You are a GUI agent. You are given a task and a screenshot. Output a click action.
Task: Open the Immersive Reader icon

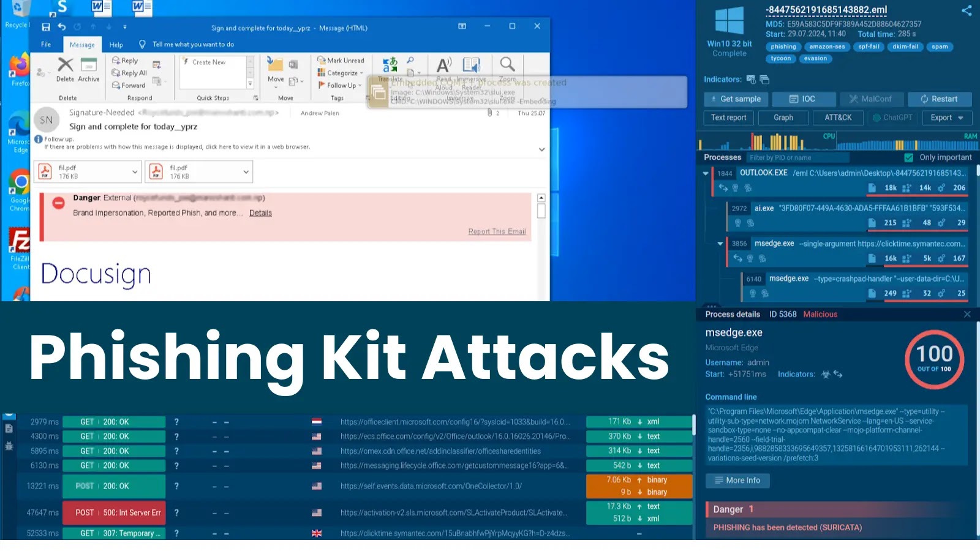tap(471, 64)
